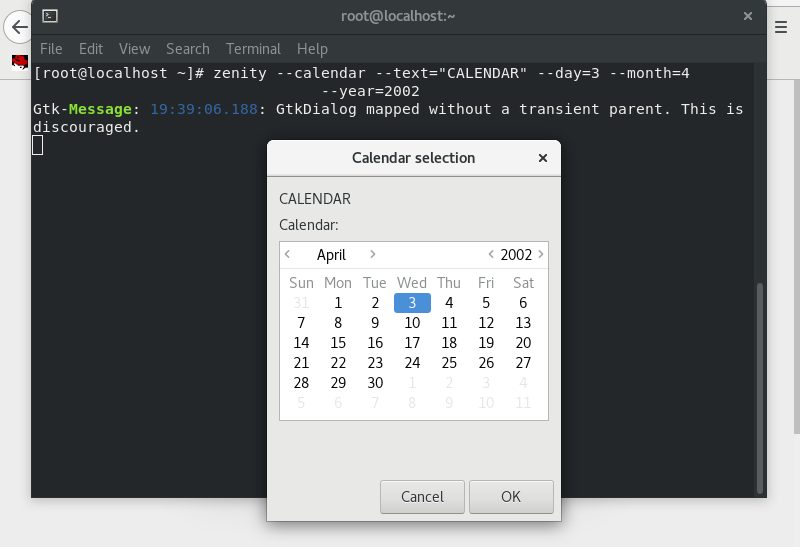Select day 29 in calendar

pos(338,382)
